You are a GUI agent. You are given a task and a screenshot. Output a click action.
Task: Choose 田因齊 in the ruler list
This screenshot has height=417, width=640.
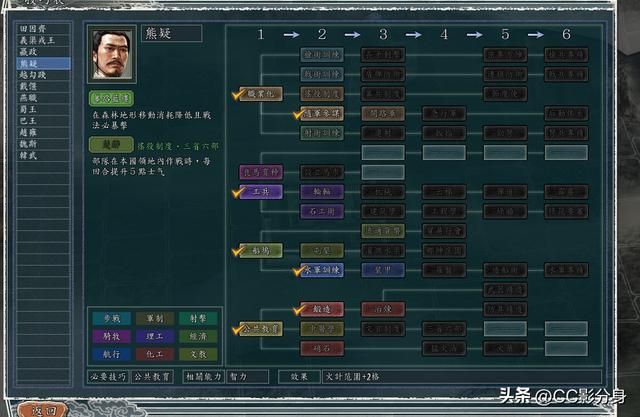tap(43, 29)
